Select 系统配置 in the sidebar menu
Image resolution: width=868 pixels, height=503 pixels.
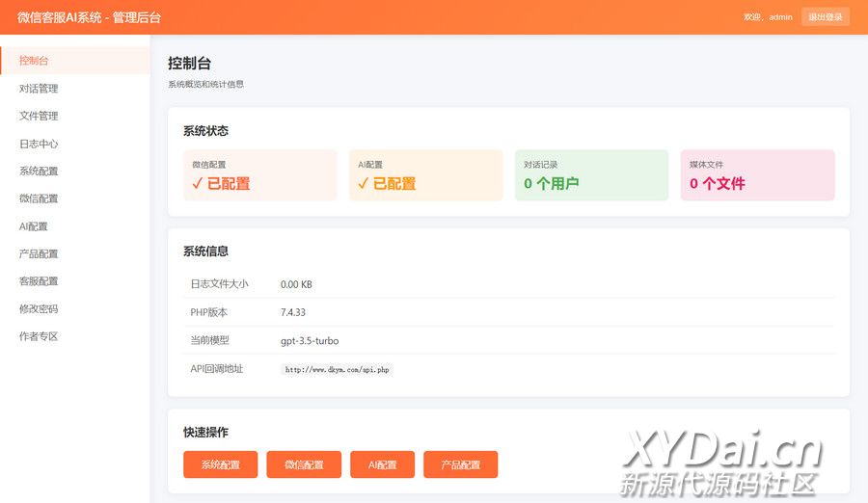click(x=39, y=172)
